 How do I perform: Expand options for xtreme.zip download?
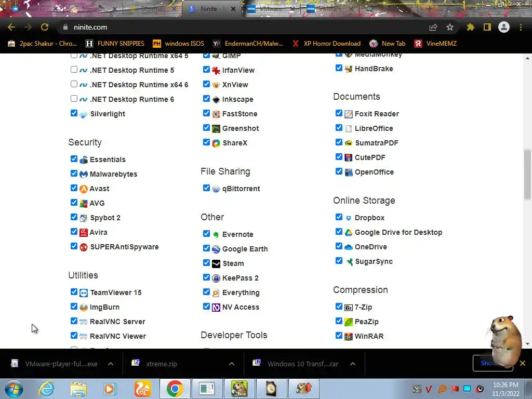click(232, 364)
